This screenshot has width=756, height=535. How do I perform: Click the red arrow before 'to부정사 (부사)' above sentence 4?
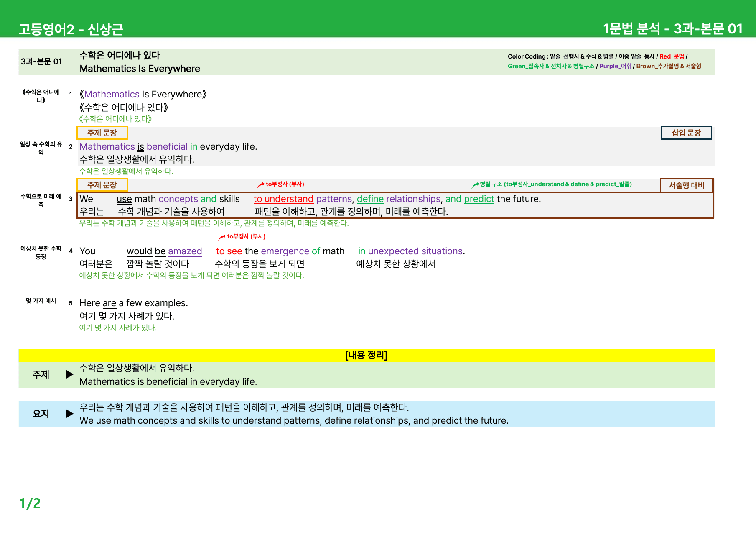[x=221, y=237]
